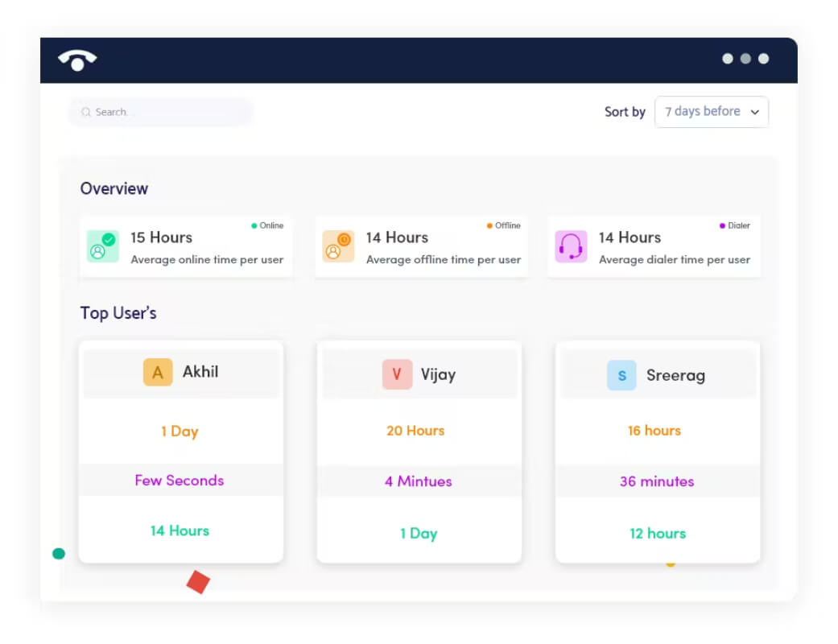Open Vijay user name
The image size is (838, 644).
point(438,374)
